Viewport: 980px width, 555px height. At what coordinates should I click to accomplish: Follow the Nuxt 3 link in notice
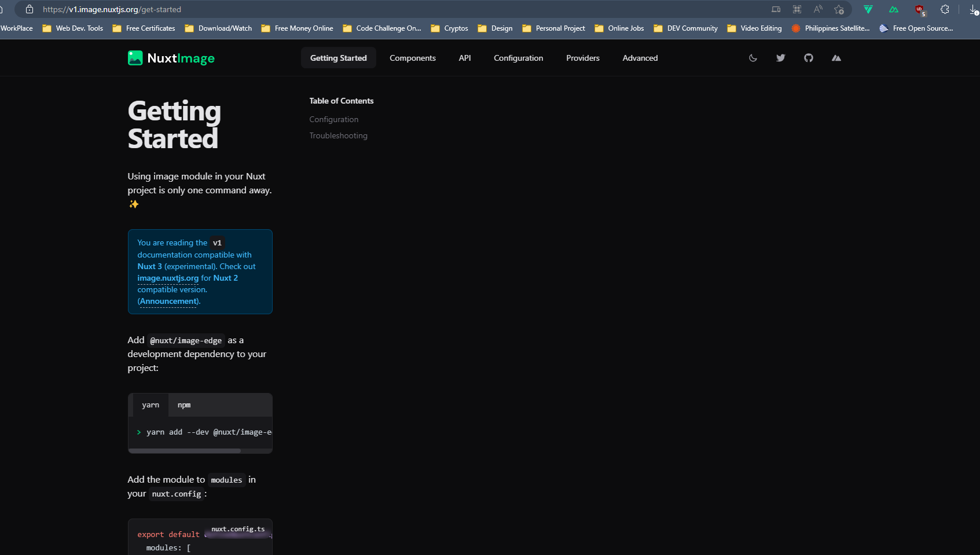(x=149, y=266)
